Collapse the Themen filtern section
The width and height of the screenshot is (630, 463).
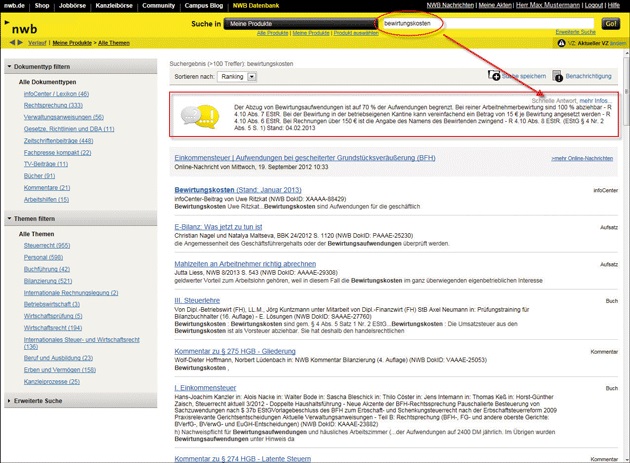click(8, 219)
